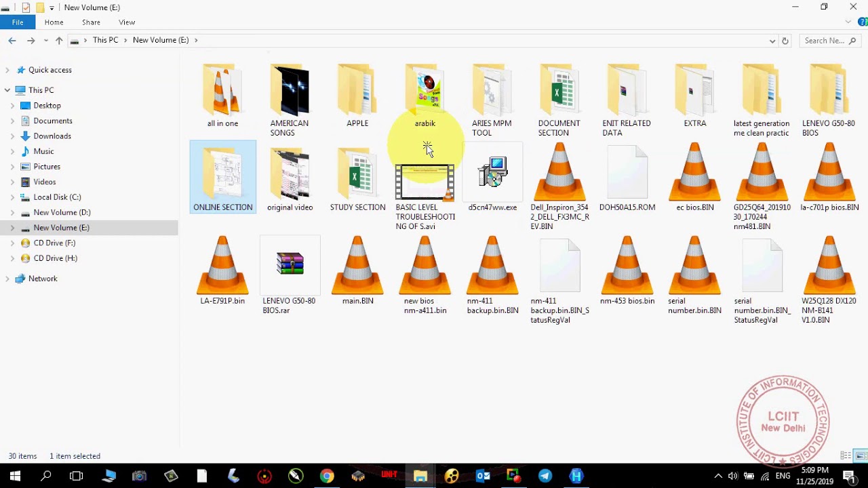The height and width of the screenshot is (488, 868).
Task: Switch to details view layout
Action: pyautogui.click(x=846, y=456)
